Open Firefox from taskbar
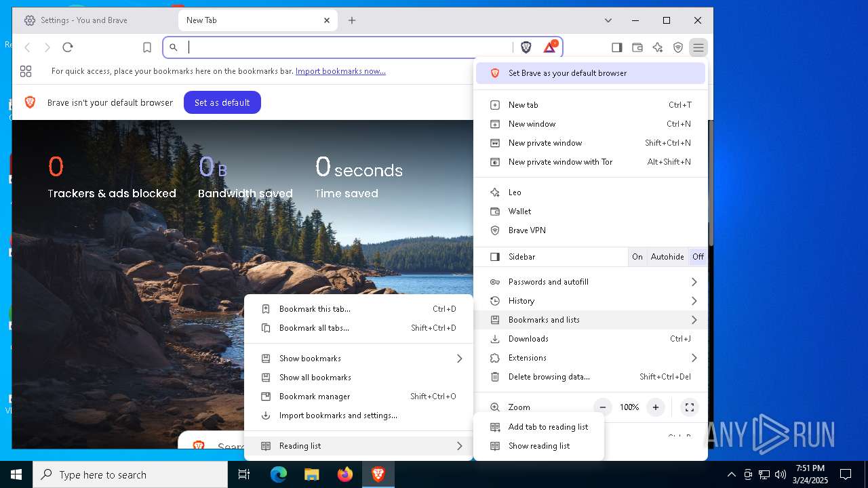 point(345,474)
